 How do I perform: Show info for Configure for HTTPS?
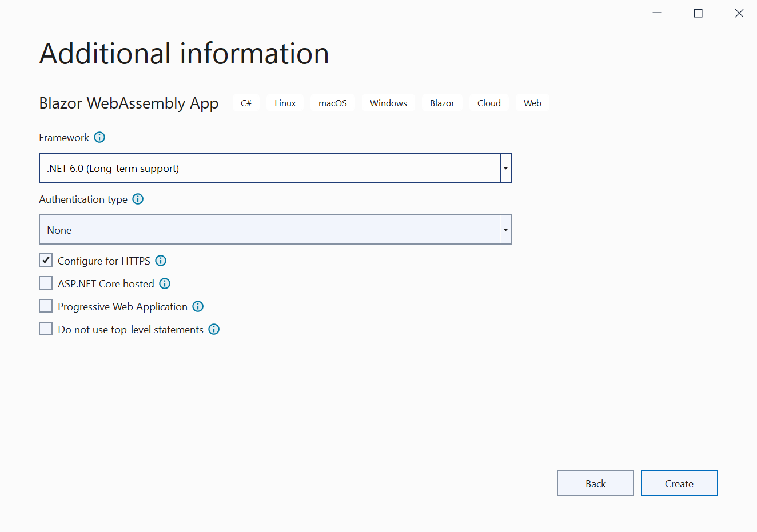161,261
